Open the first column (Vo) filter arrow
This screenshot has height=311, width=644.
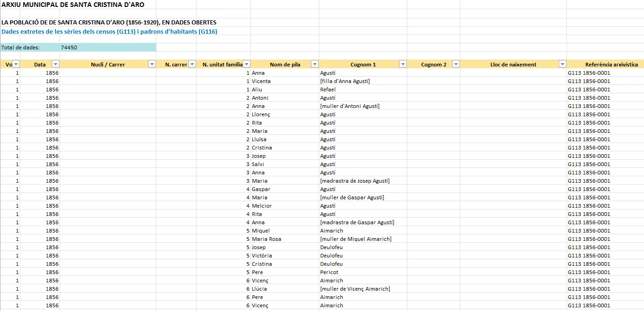click(x=16, y=65)
